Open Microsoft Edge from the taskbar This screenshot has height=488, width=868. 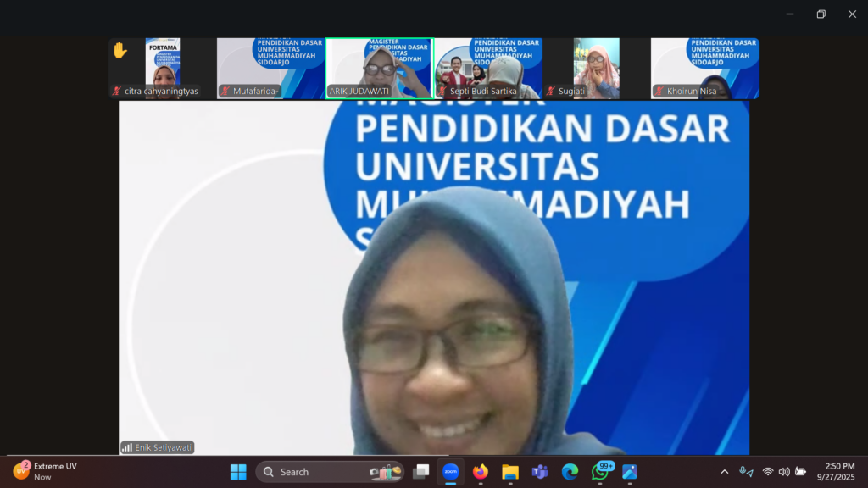pyautogui.click(x=570, y=472)
